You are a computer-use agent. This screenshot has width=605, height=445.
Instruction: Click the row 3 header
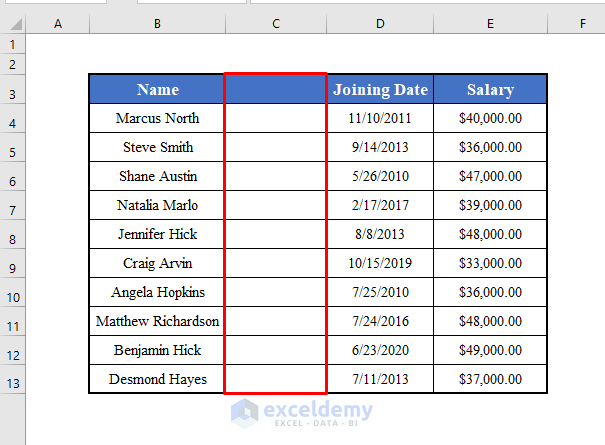click(12, 94)
